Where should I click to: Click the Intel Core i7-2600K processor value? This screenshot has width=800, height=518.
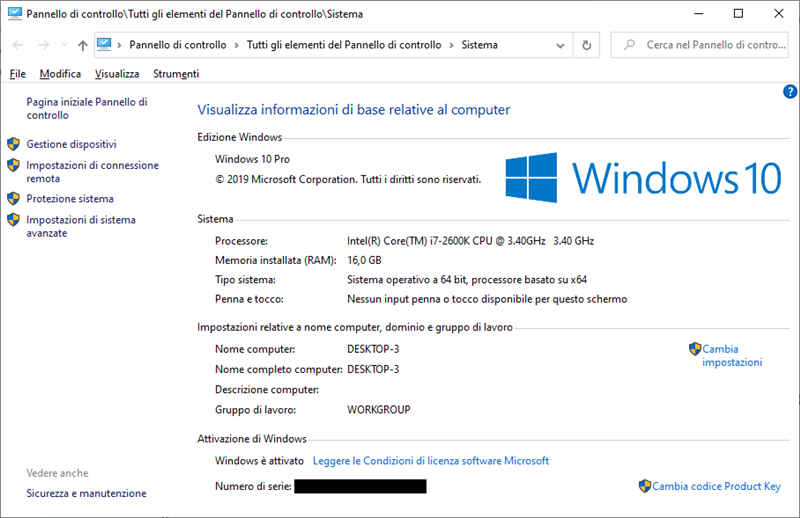pos(470,241)
